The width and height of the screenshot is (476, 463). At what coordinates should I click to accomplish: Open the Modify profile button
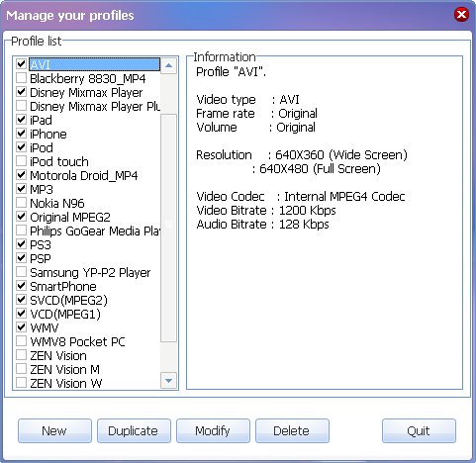[x=213, y=430]
